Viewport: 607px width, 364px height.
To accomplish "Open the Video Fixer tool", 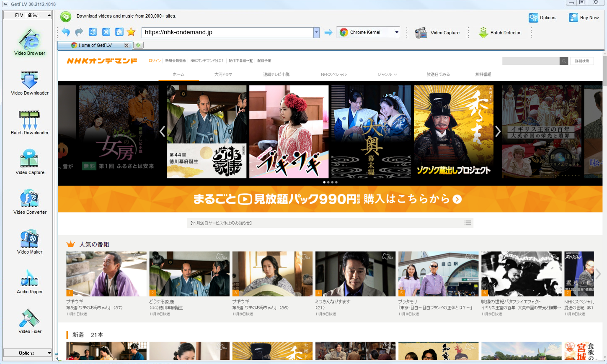I will tap(29, 321).
